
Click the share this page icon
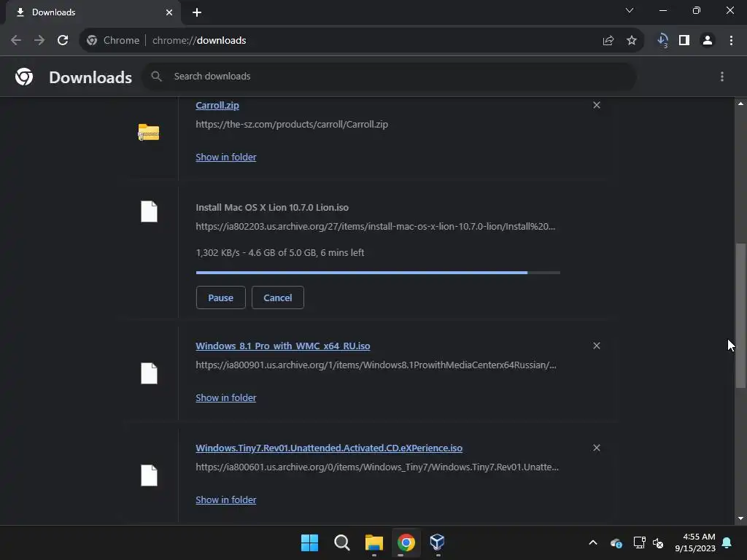[608, 41]
